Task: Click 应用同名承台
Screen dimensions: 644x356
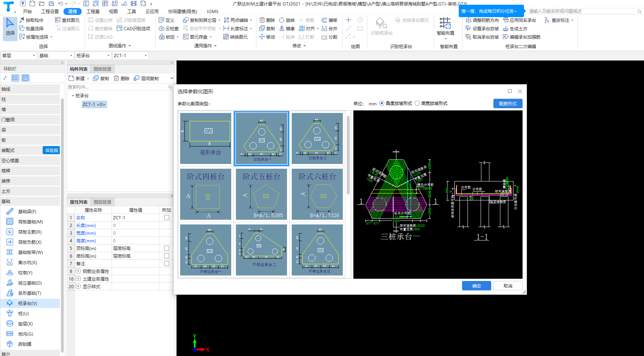Action: click(x=519, y=20)
